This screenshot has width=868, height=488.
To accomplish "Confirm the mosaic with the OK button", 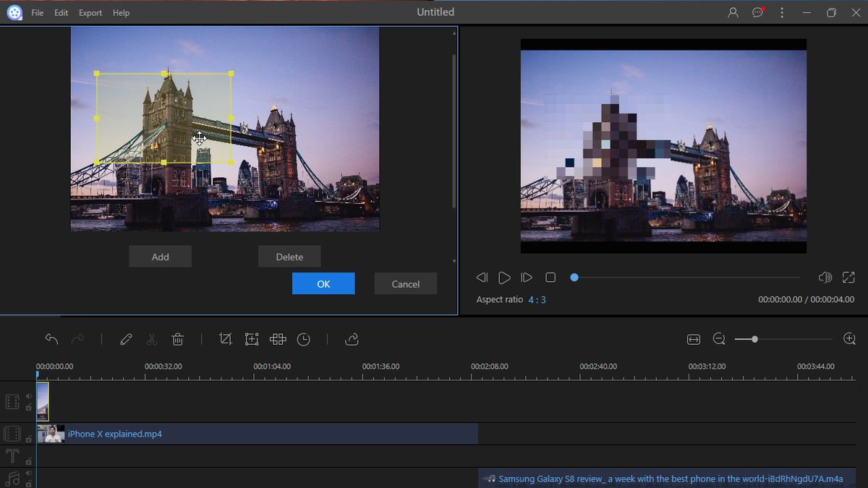I will pos(323,284).
